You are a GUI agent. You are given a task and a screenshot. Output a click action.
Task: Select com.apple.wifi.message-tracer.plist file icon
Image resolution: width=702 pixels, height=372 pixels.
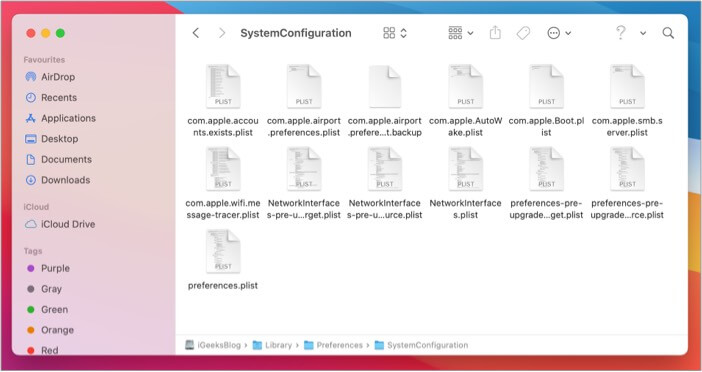point(223,169)
